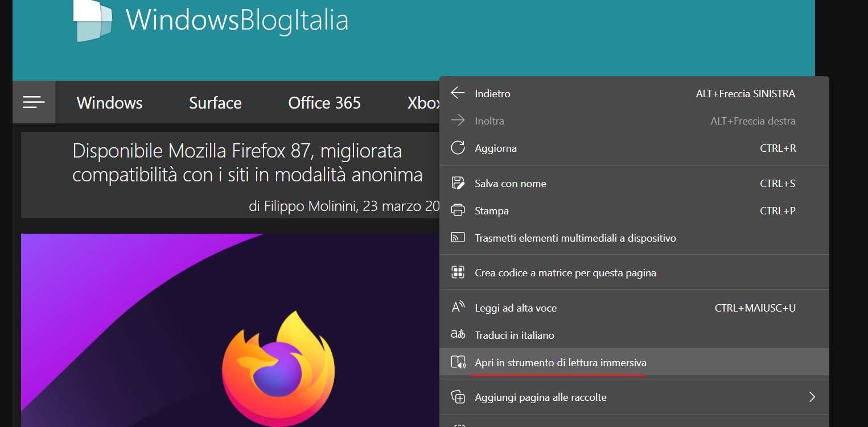Choose Stampa from the context menu
This screenshot has height=427, width=868.
(634, 210)
